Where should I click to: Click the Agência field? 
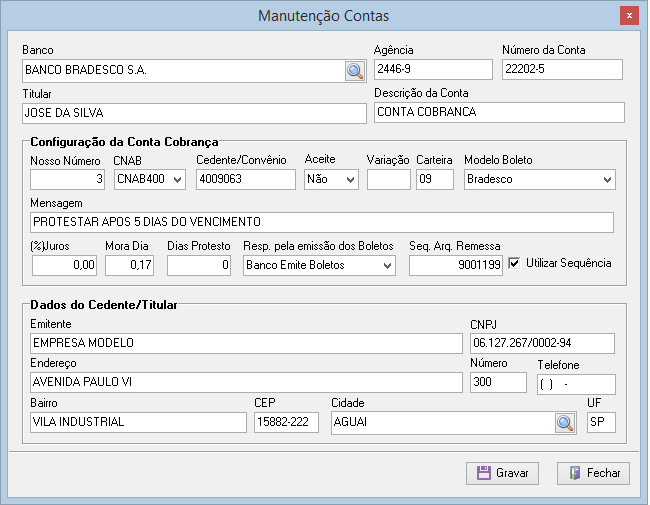433,69
